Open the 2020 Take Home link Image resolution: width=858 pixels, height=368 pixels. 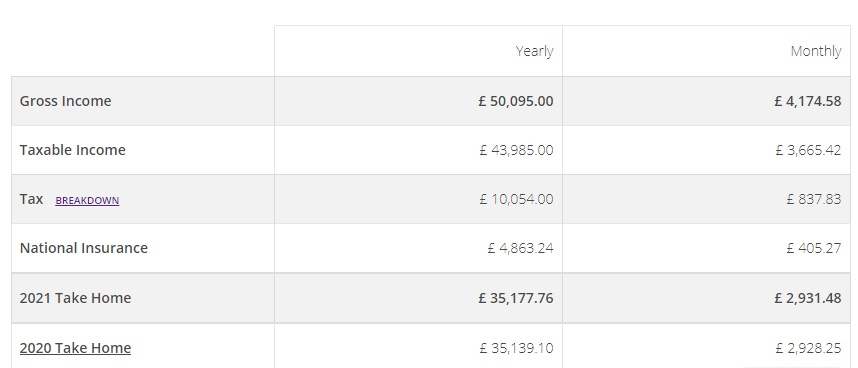click(x=75, y=348)
